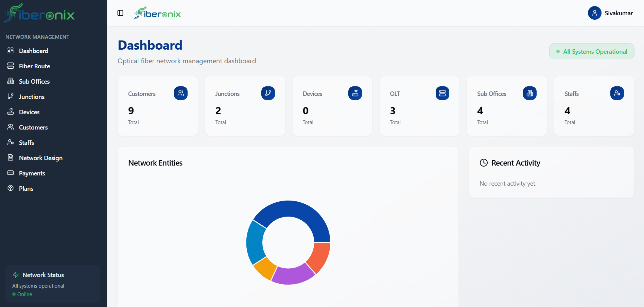Click the Sivakumar profile avatar icon
Image resolution: width=644 pixels, height=307 pixels.
click(x=594, y=13)
